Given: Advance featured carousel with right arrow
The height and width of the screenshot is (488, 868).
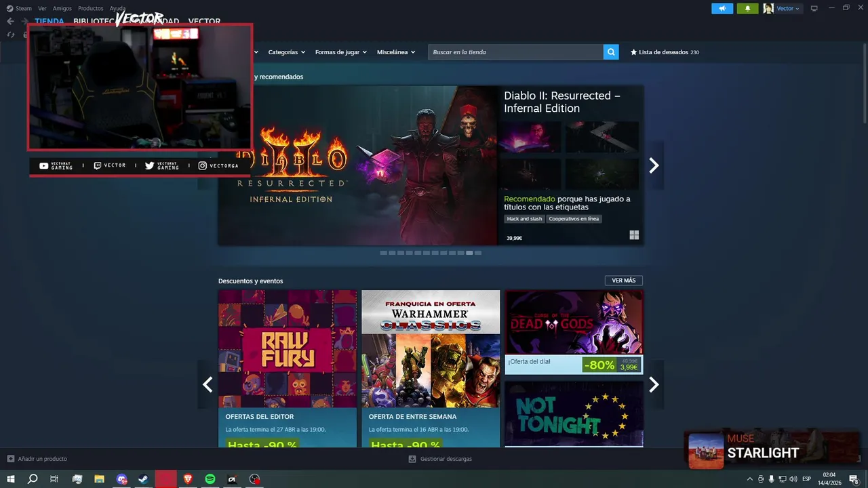Looking at the screenshot, I should point(654,165).
